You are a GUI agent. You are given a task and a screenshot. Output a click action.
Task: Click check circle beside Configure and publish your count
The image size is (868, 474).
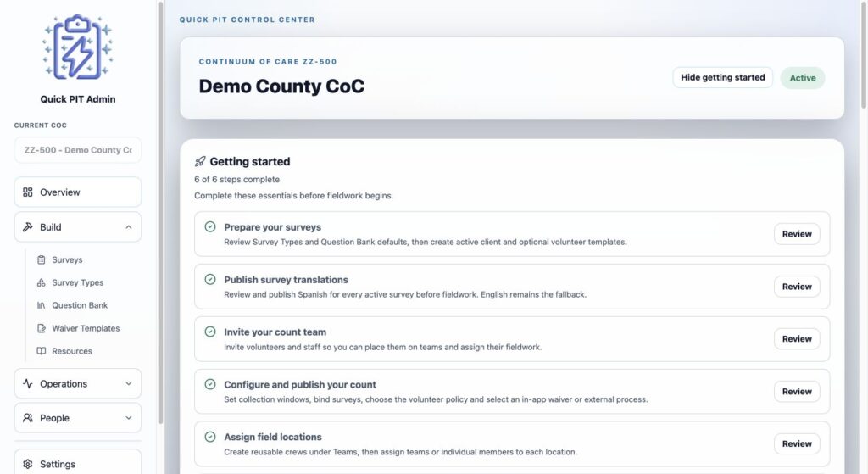(210, 384)
